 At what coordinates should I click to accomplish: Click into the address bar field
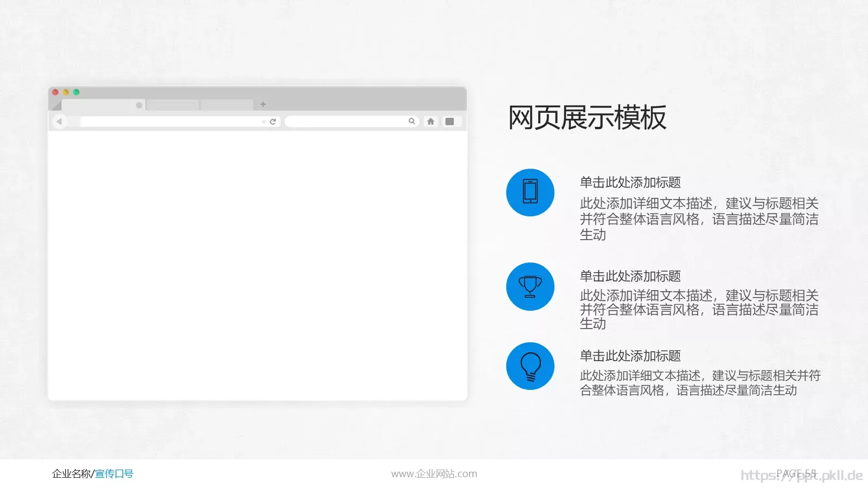click(180, 121)
